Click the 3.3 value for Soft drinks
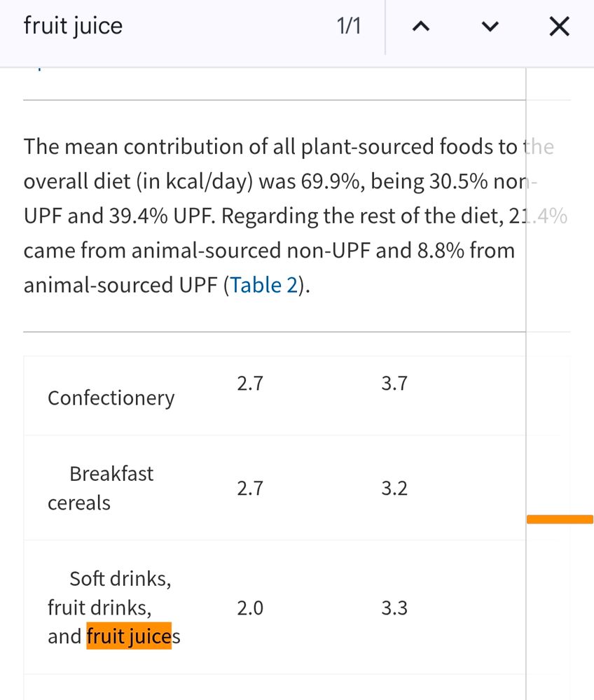The image size is (594, 700). point(394,608)
